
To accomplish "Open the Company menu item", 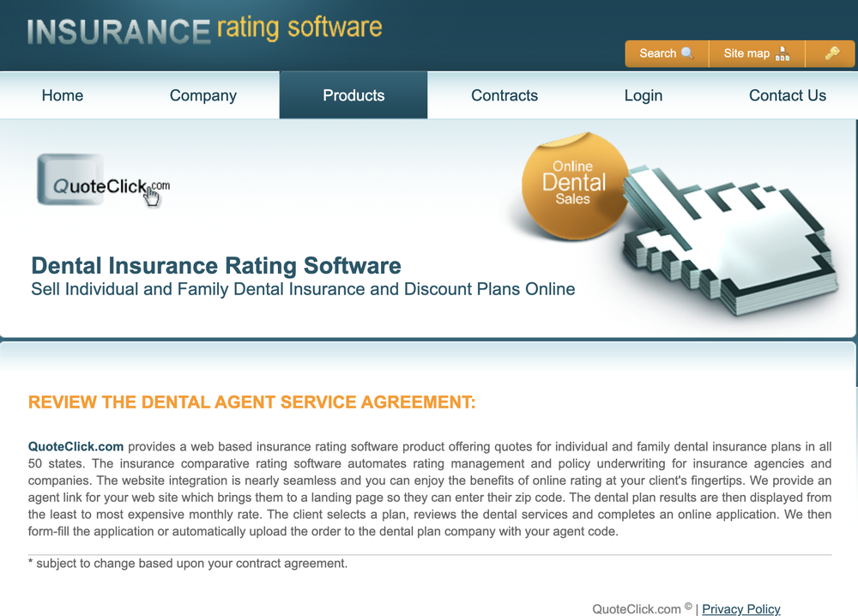I will point(203,96).
